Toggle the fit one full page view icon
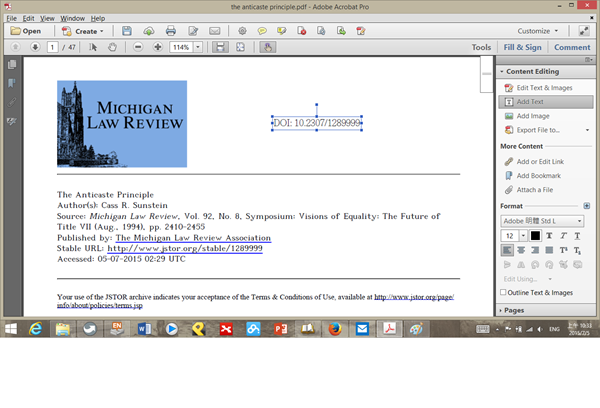The width and height of the screenshot is (600, 408). coord(240,47)
